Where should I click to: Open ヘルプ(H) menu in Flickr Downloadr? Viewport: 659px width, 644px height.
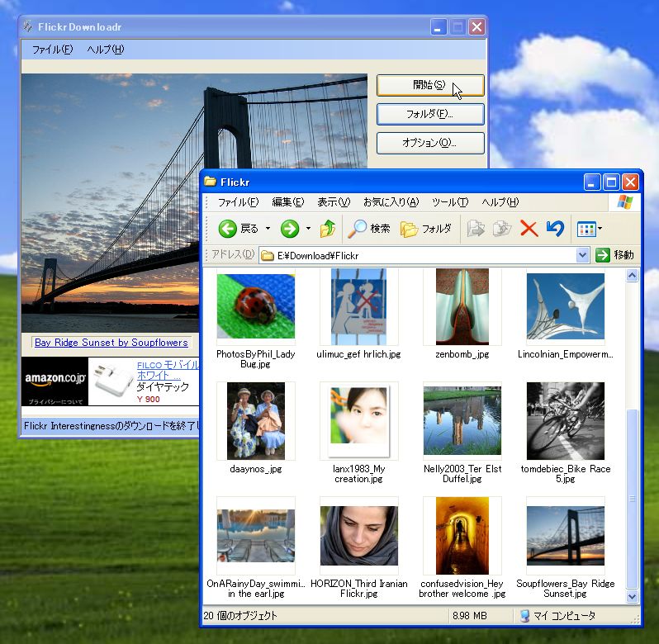click(x=106, y=50)
